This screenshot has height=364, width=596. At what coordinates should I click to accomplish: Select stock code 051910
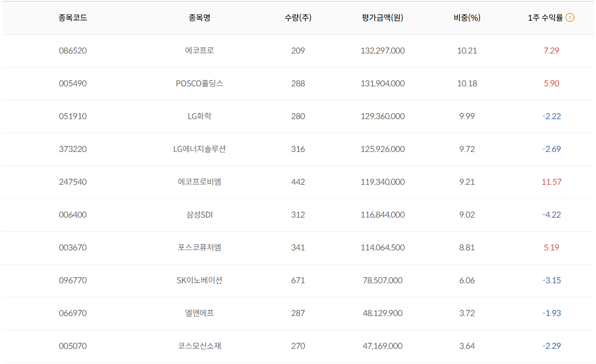(x=73, y=116)
